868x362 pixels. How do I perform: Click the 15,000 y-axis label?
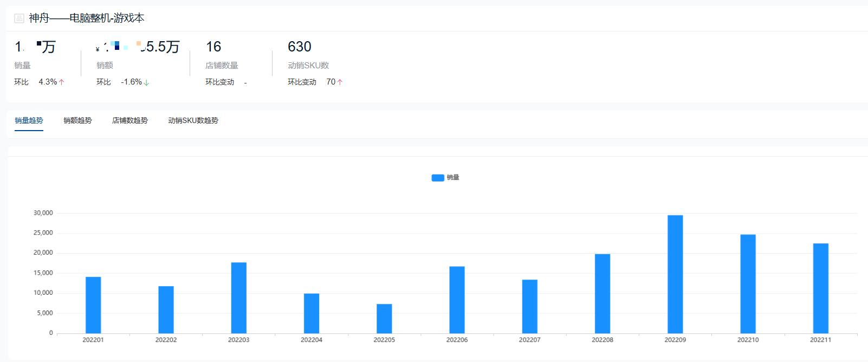[x=43, y=273]
